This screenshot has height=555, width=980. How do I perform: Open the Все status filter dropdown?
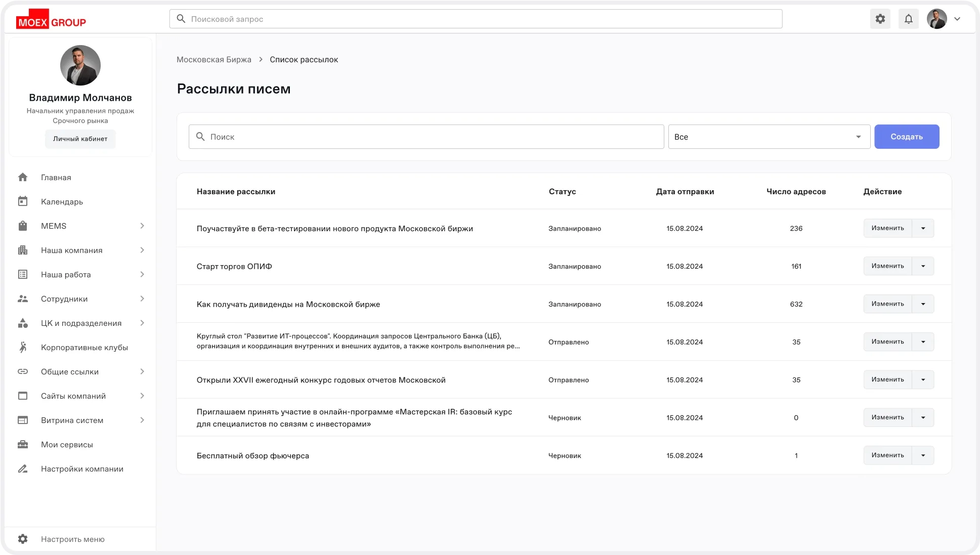[x=769, y=137]
